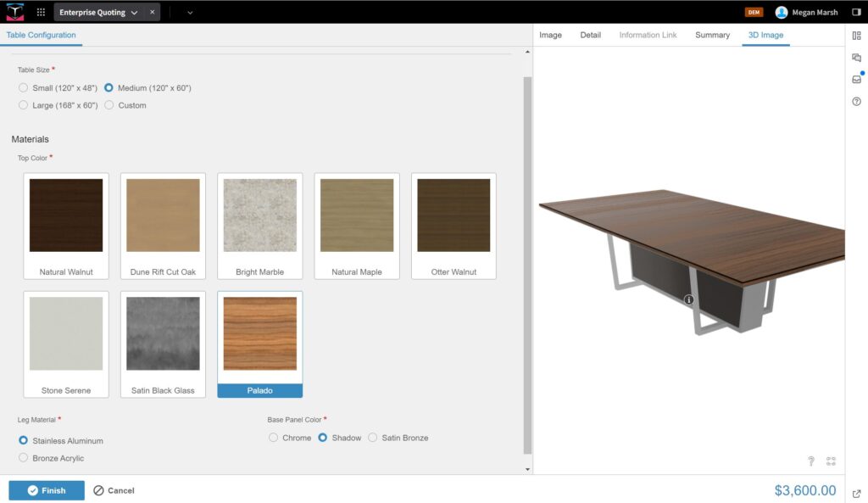This screenshot has height=503, width=868.
Task: Pick Otter Walnut top color swatch
Action: pos(453,226)
